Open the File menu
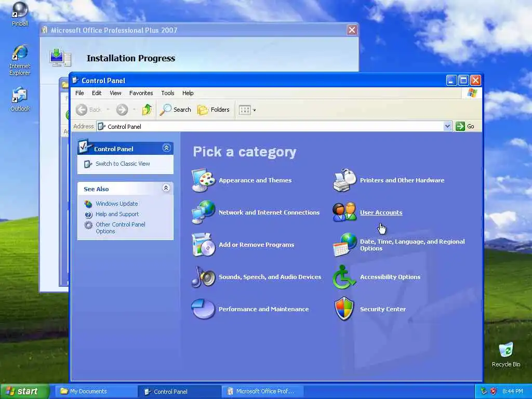Image resolution: width=532 pixels, height=399 pixels. point(79,93)
